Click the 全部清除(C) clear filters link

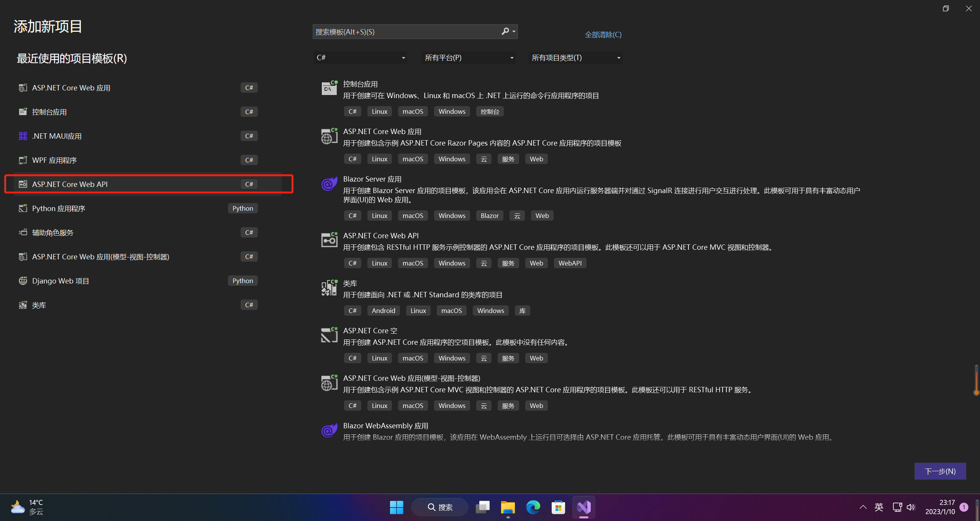tap(603, 34)
